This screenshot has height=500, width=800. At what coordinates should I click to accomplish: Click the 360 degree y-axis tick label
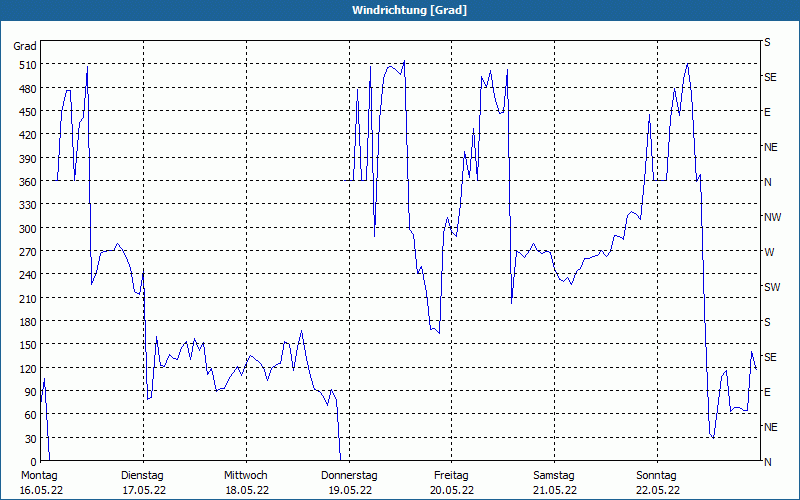tap(26, 182)
